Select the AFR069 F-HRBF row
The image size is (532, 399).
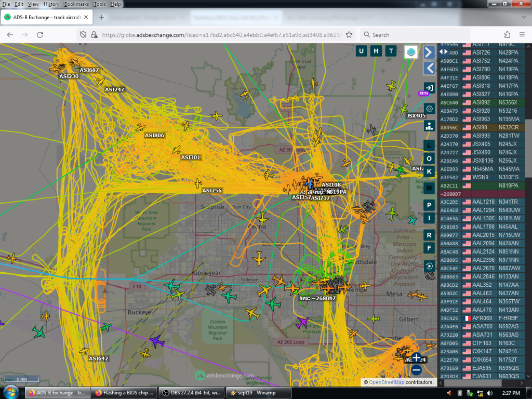pos(482,318)
